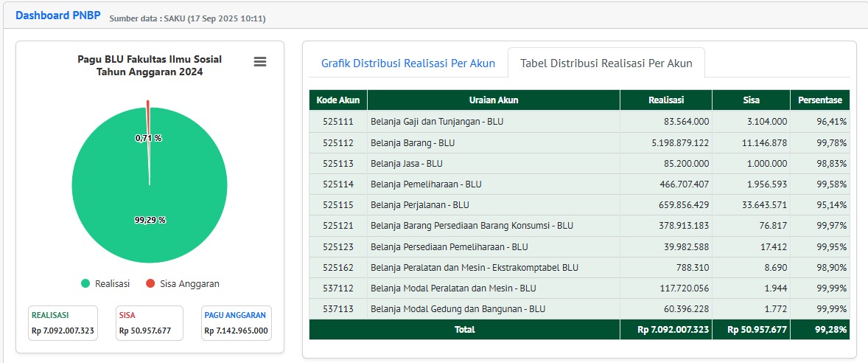Screen dimensions: 868x363
Task: Click the REALISASI summary card
Action: click(x=63, y=323)
